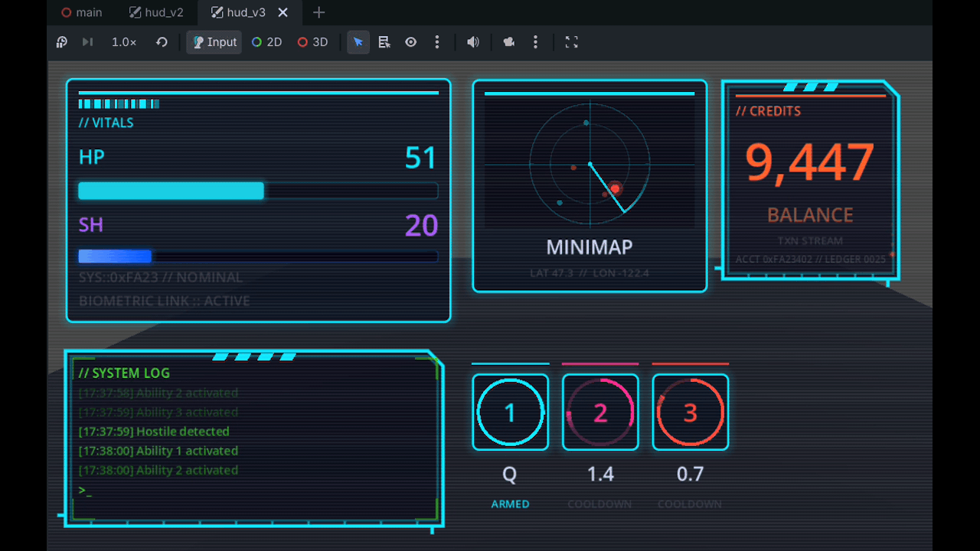Click the "// VITALS" panel header
980x551 pixels.
click(106, 123)
